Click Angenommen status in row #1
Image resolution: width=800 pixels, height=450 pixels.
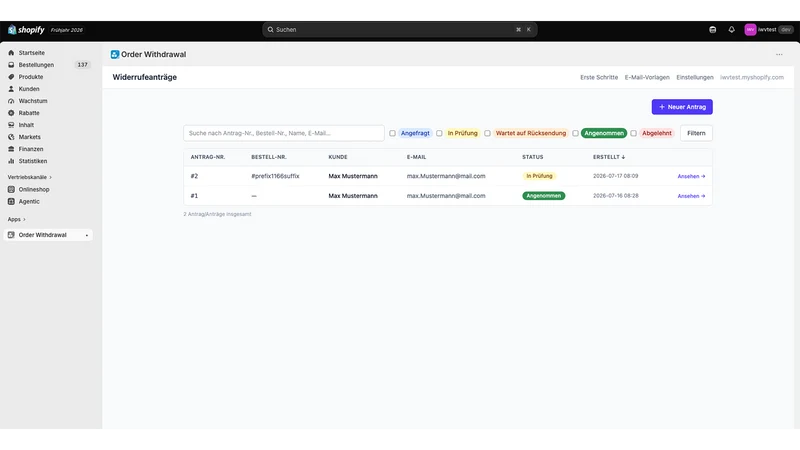pyautogui.click(x=543, y=196)
